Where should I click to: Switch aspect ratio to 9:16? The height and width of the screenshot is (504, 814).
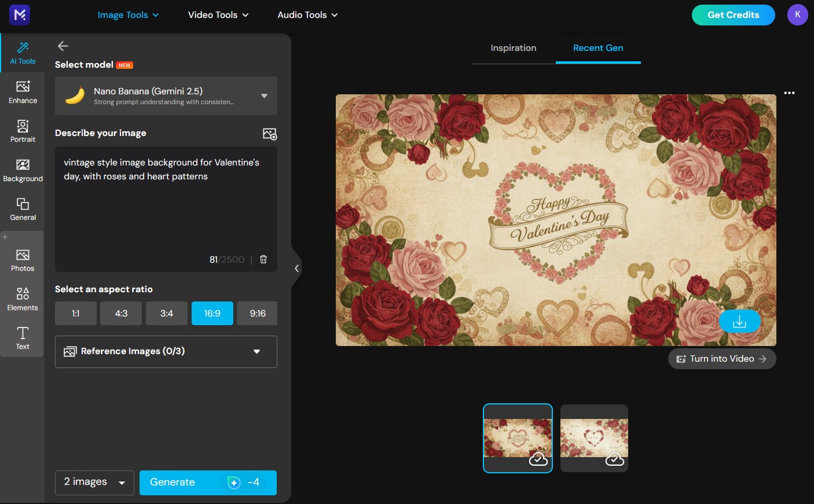257,313
